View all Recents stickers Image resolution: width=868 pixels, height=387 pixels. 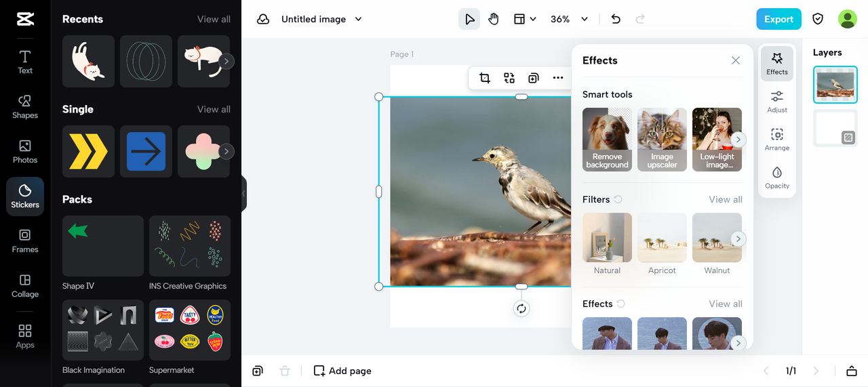(214, 19)
